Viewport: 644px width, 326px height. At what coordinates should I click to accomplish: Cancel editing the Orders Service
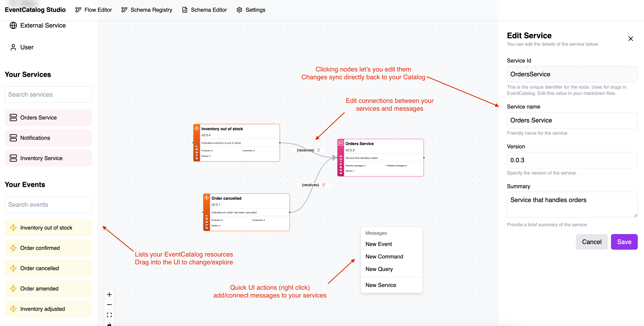592,242
